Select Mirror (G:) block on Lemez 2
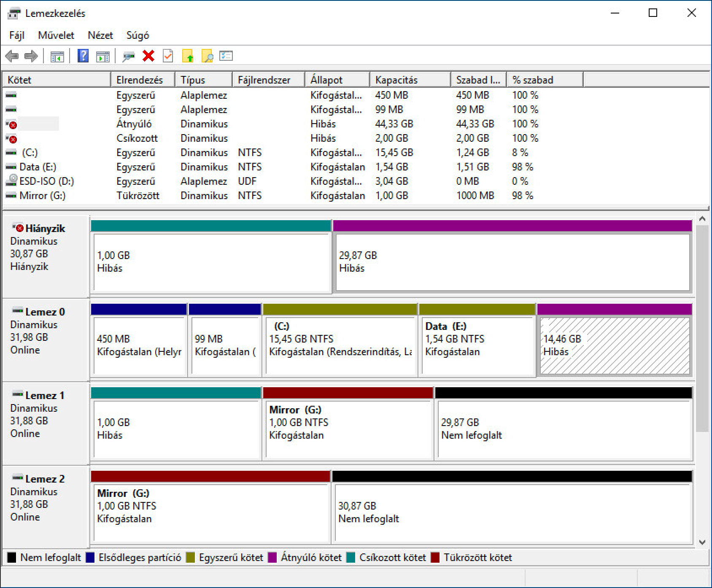 coord(211,512)
